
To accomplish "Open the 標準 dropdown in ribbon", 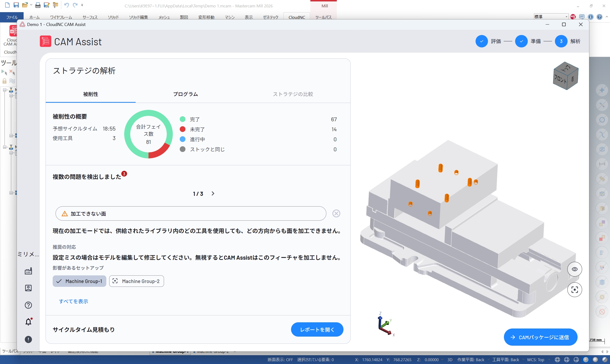I will [x=551, y=17].
